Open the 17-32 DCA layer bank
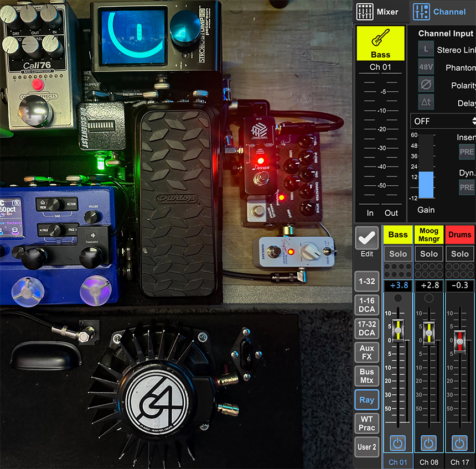Screen dimensions: 476x469 pyautogui.click(x=367, y=329)
